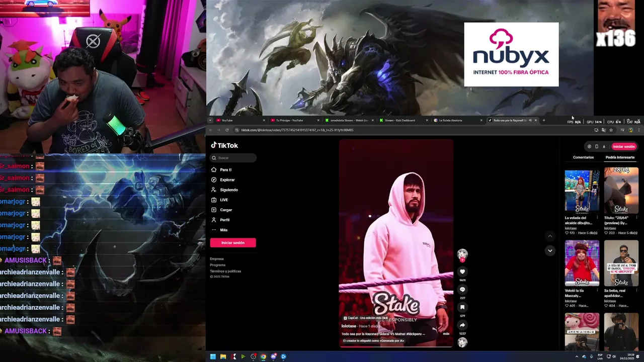644x362 pixels.
Task: Open the spinning music disc icon
Action: tap(462, 342)
